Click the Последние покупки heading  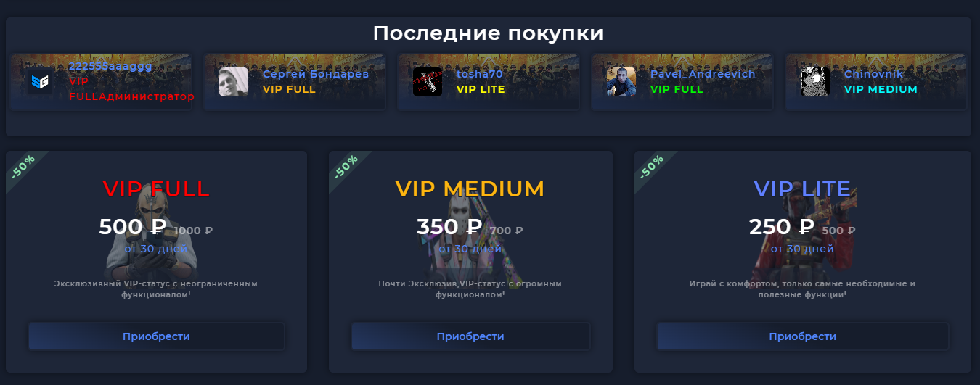(489, 33)
